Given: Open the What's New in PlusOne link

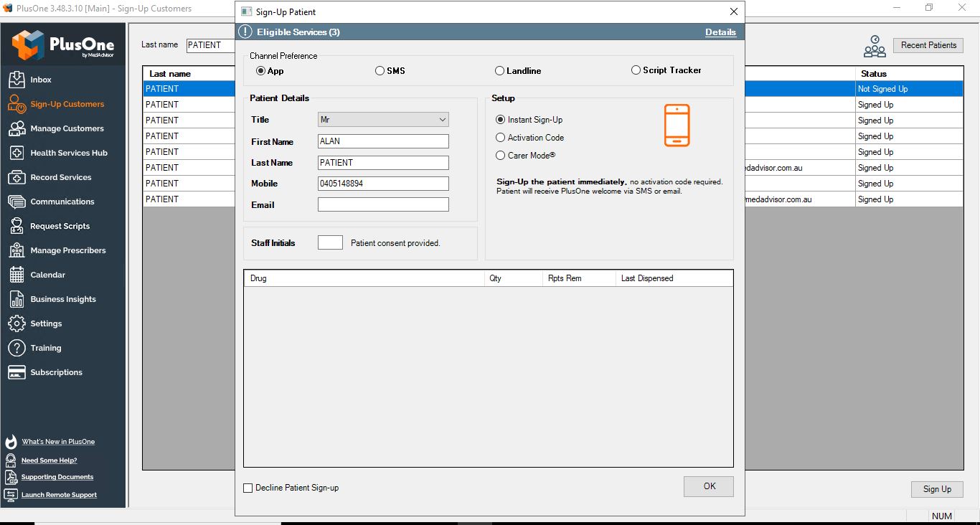Looking at the screenshot, I should [58, 442].
